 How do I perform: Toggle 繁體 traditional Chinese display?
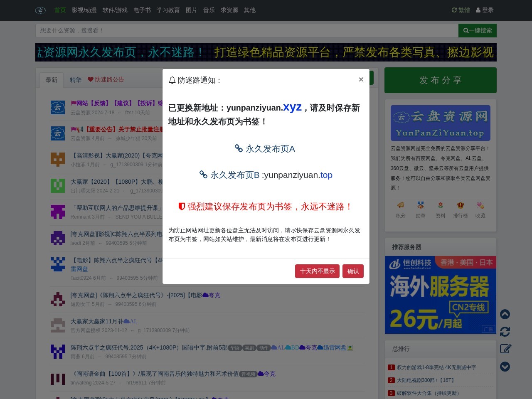(461, 10)
